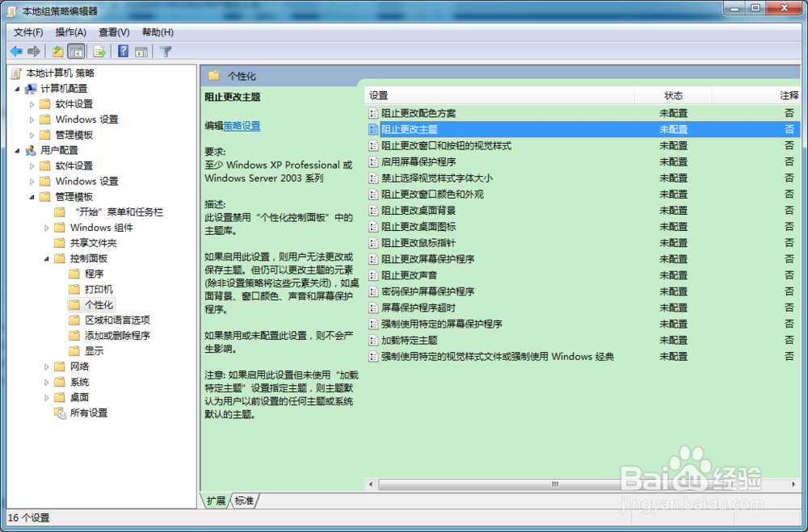Click the 所有设置 icon in the tree

[61, 413]
